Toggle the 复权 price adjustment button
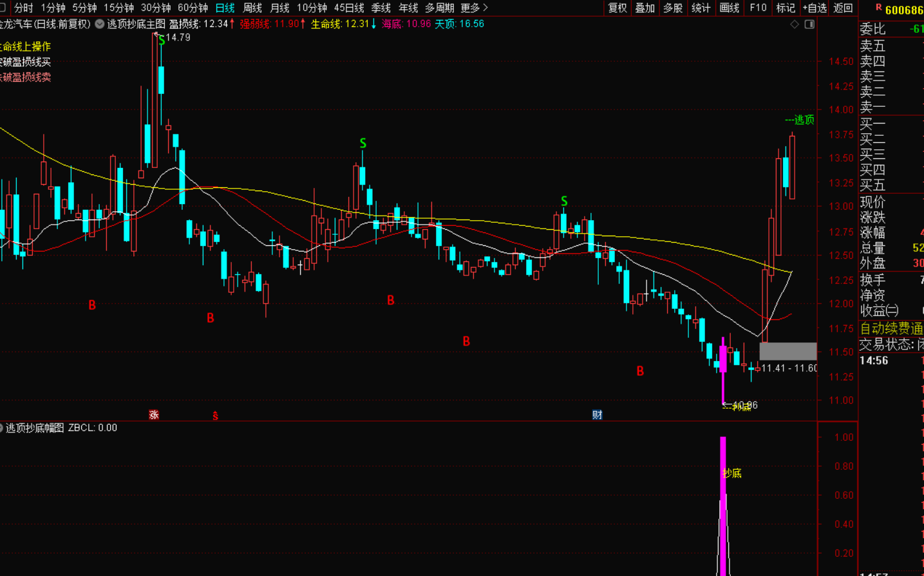 click(x=617, y=8)
